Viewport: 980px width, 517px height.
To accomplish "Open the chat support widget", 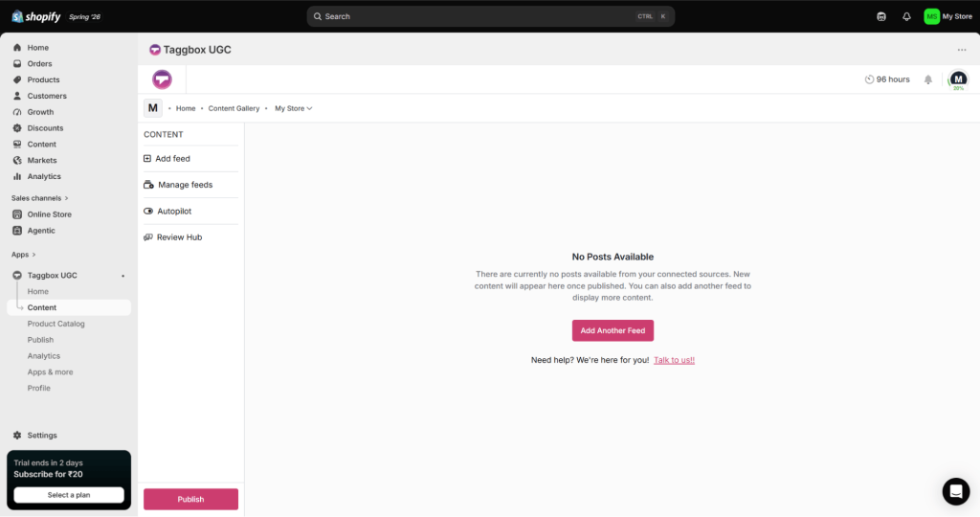I will (x=956, y=491).
